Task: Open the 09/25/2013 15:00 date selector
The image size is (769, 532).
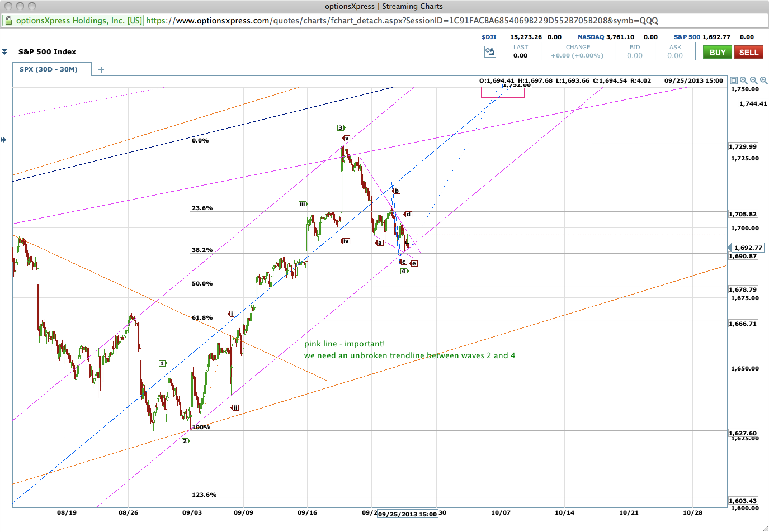Action: coord(408,514)
